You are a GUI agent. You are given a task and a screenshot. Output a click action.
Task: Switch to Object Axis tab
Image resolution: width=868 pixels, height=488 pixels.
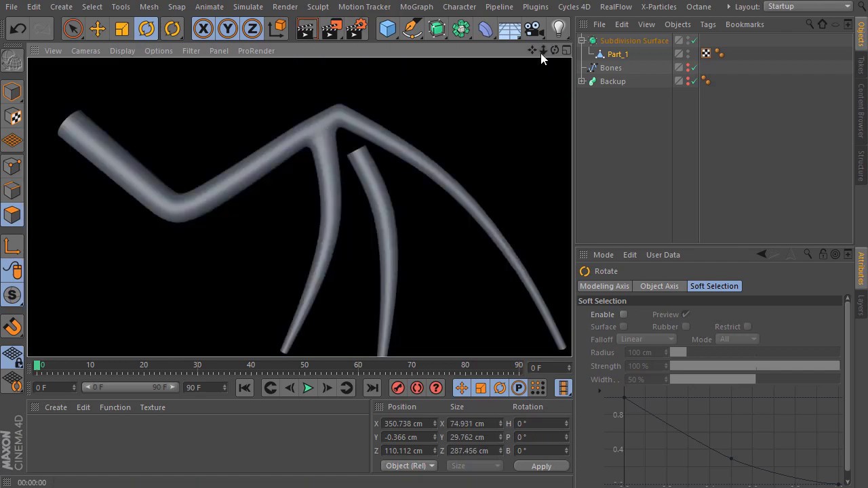[659, 286]
